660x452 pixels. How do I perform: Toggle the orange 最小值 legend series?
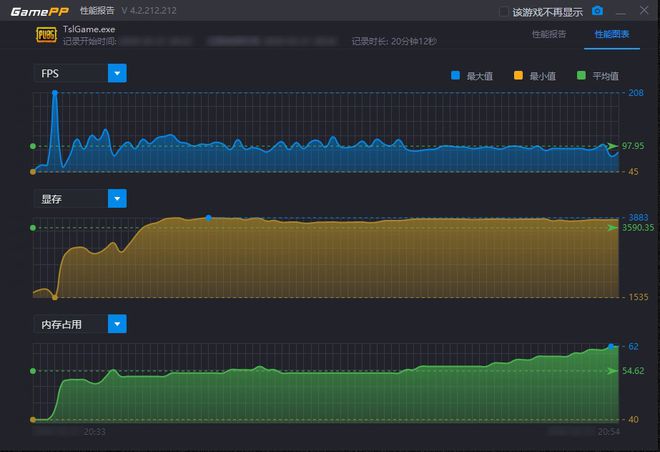[x=518, y=75]
